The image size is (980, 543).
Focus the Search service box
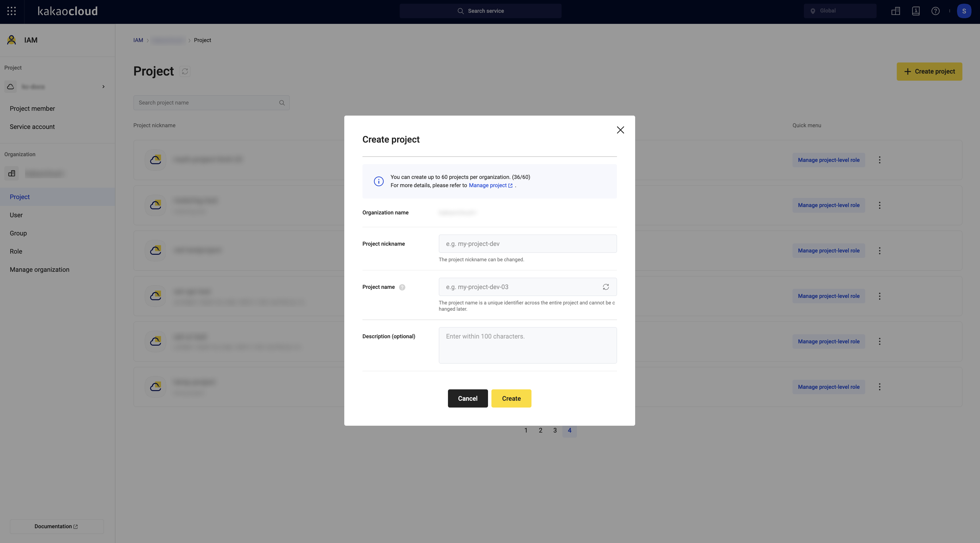click(x=480, y=11)
